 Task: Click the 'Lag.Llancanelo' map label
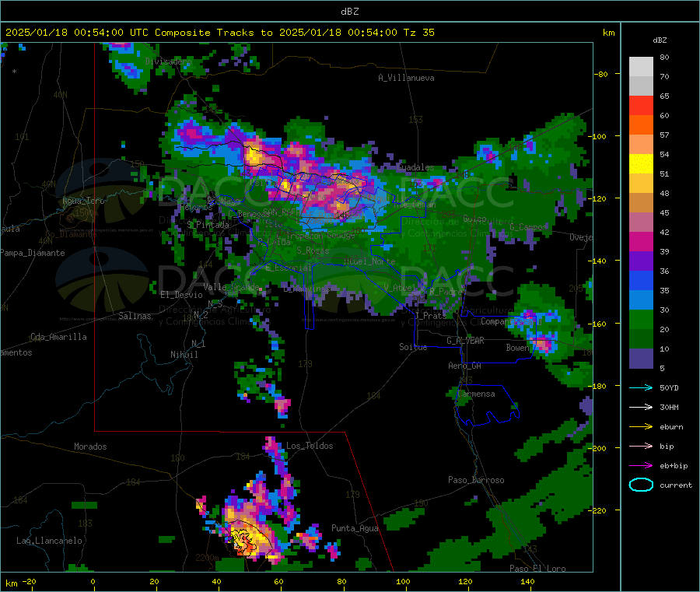tap(49, 541)
